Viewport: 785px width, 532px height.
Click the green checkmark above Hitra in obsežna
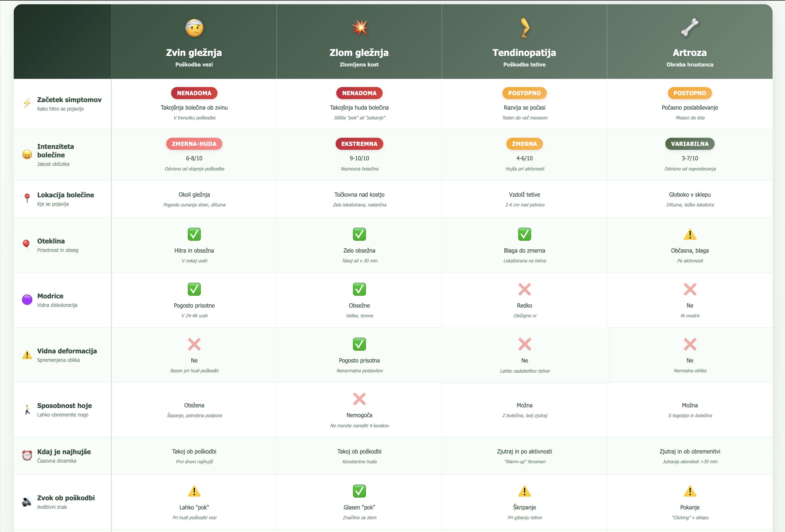(194, 234)
